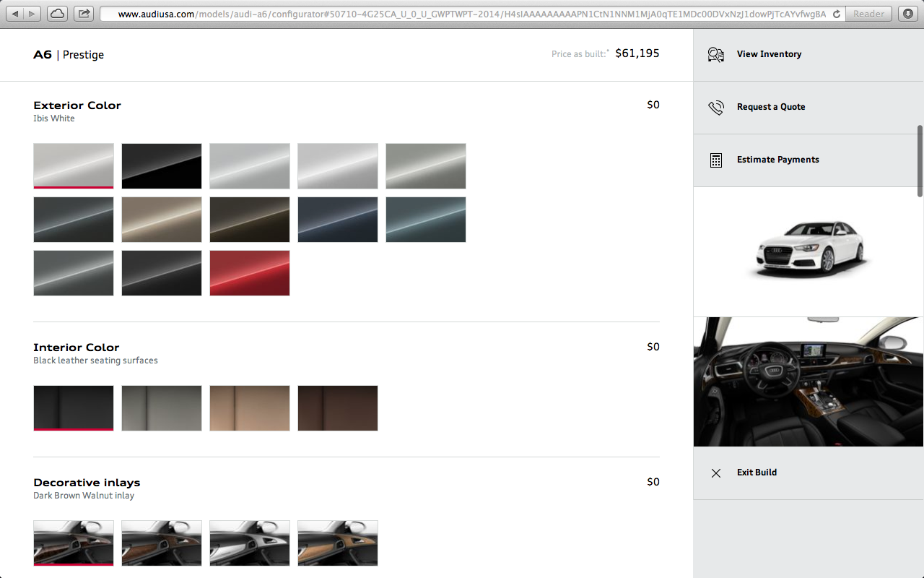Click the Exterior Color heading
Image resolution: width=924 pixels, height=578 pixels.
coord(77,105)
